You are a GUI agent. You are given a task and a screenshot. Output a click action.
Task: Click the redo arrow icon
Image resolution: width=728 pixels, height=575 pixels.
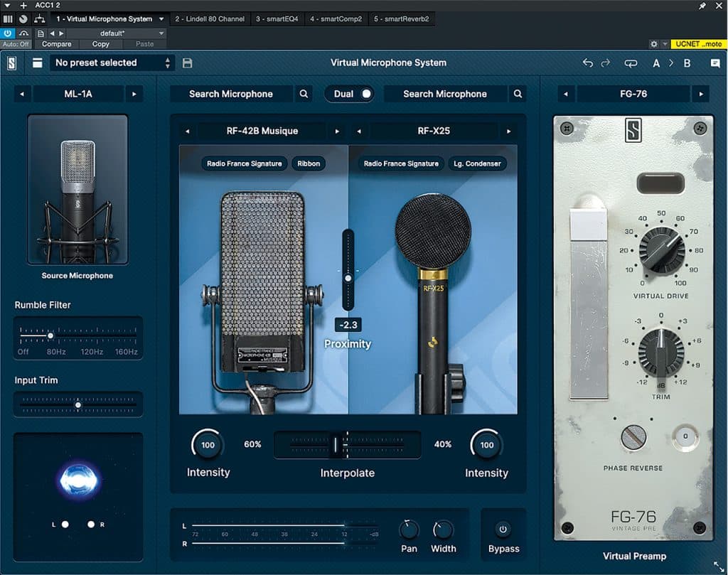tap(606, 63)
